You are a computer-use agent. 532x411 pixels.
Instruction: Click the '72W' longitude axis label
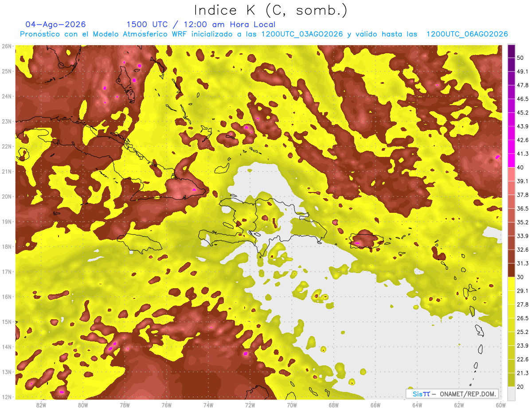pos(250,405)
